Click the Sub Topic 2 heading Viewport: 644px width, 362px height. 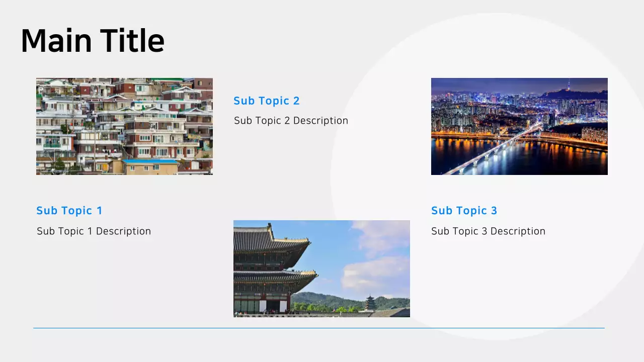pyautogui.click(x=267, y=101)
